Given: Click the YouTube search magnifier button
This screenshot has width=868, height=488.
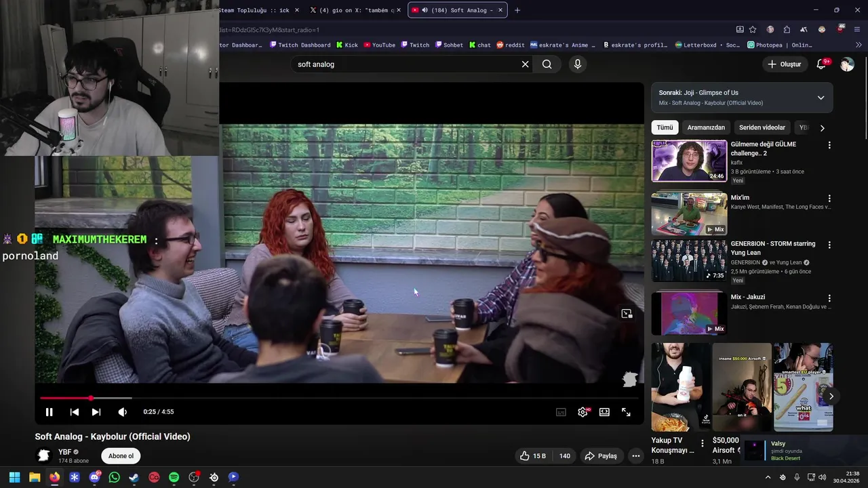Looking at the screenshot, I should [547, 64].
